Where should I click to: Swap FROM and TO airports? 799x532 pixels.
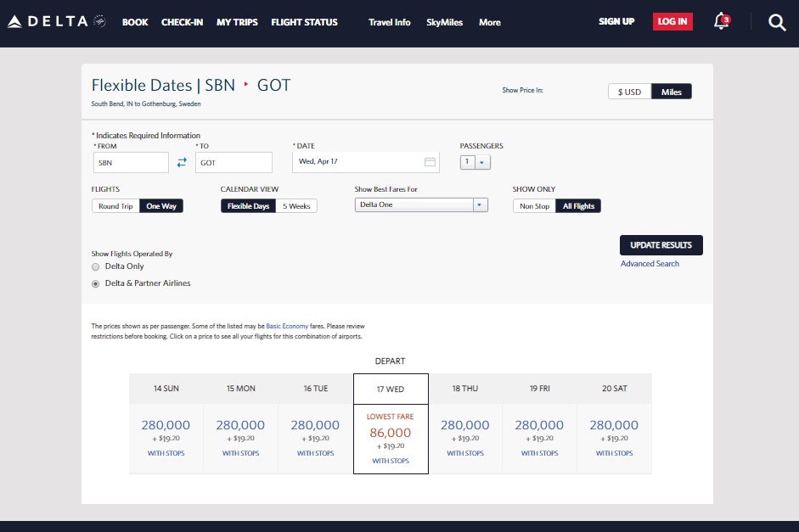pos(182,161)
